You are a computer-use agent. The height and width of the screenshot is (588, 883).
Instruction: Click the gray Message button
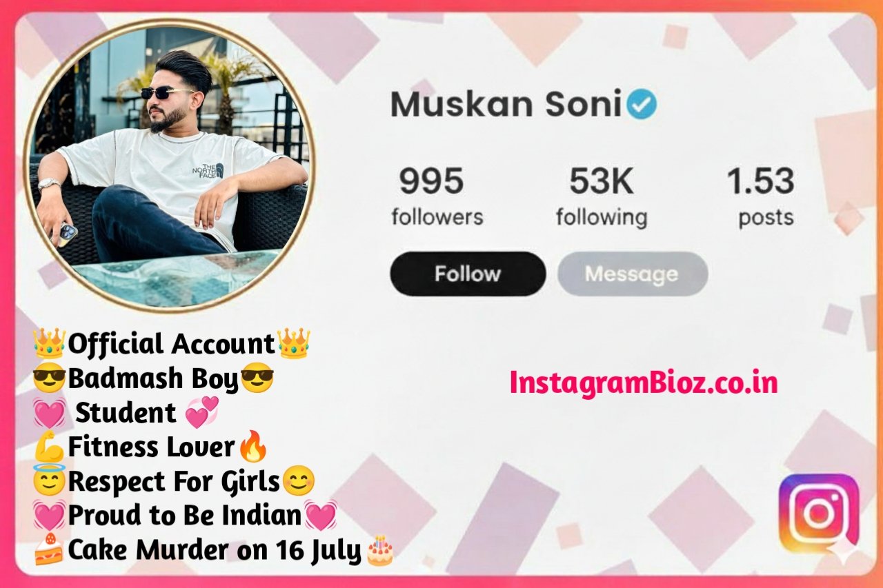[x=633, y=274]
